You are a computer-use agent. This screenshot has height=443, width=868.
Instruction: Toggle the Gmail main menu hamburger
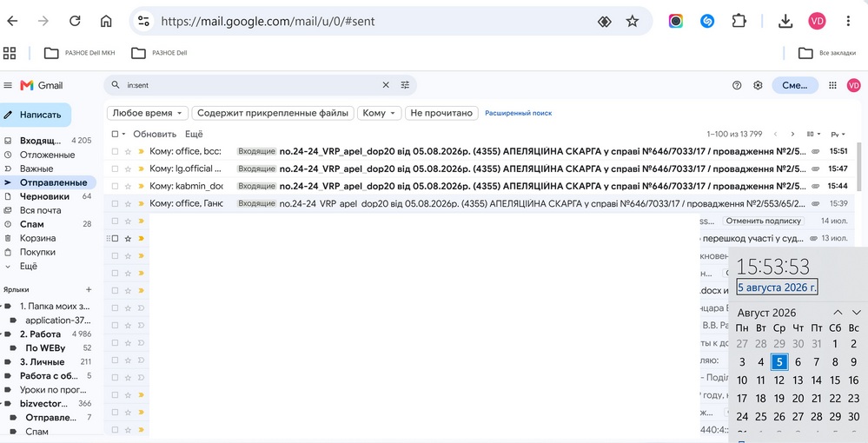point(8,85)
